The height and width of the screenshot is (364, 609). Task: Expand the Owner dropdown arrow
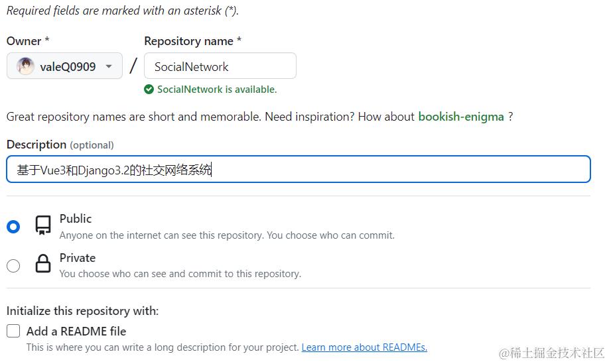coord(109,66)
